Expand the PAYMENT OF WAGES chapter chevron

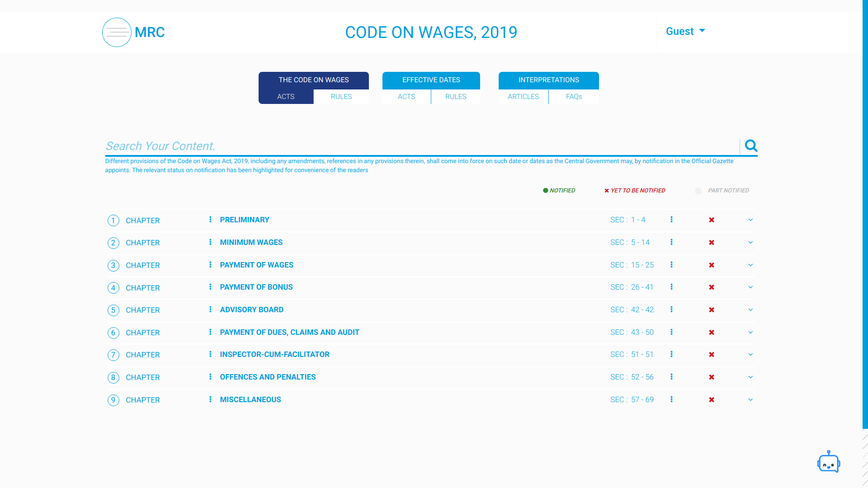[x=750, y=265]
